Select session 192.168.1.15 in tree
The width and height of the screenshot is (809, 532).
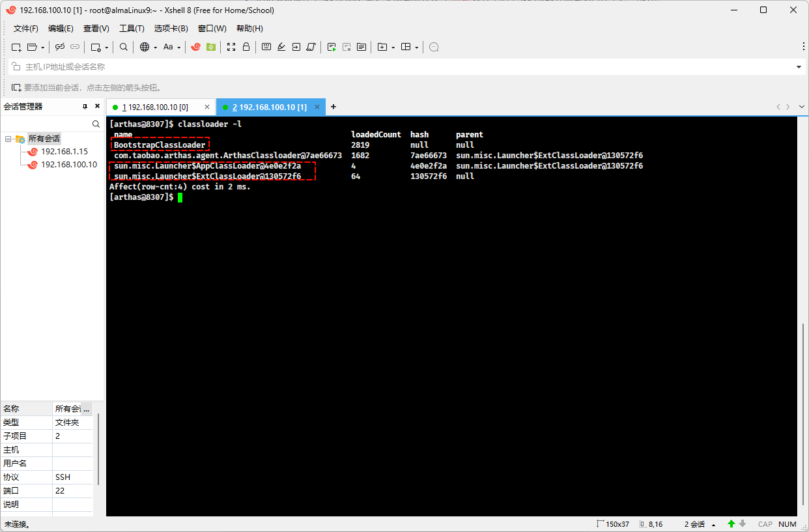(x=64, y=151)
